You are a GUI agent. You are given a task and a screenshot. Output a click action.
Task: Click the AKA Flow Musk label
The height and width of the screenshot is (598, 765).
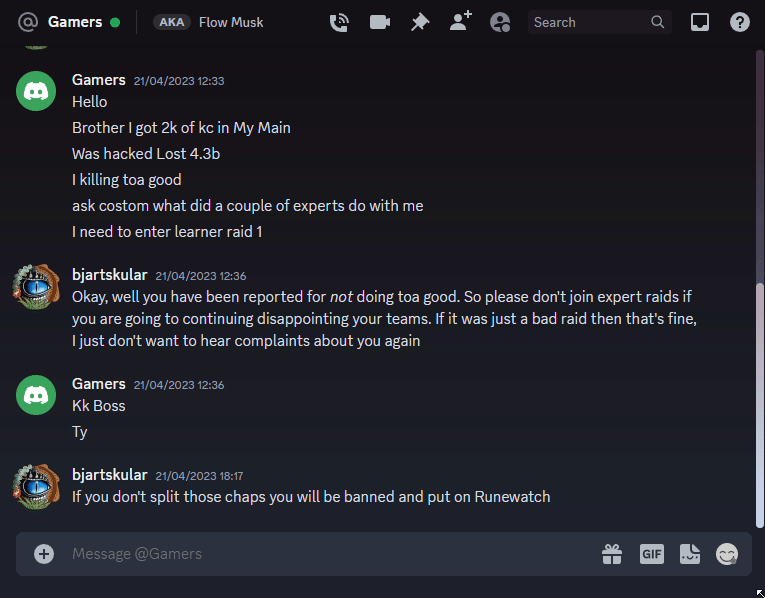(208, 22)
